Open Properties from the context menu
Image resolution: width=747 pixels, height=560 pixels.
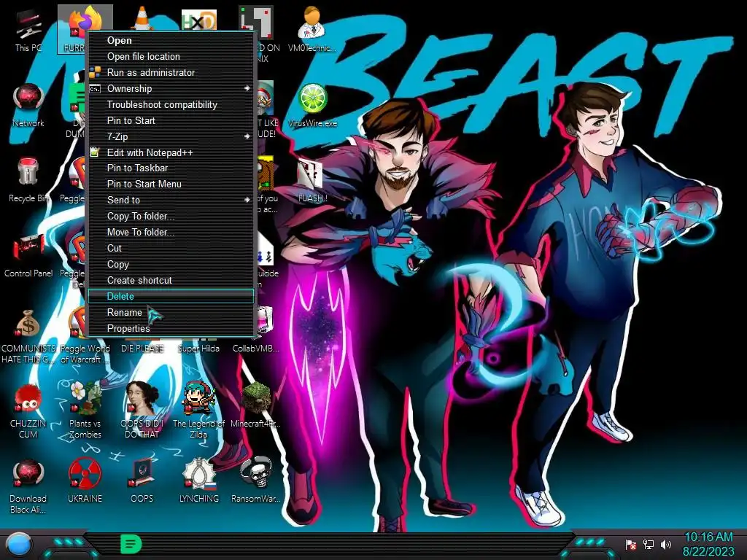[x=171, y=328]
